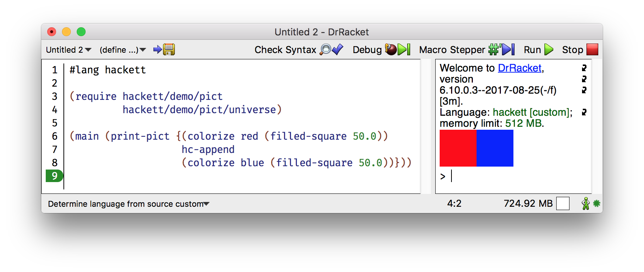The image size is (644, 272).
Task: Click the garbage collection box next to 724.92 MB
Action: pos(563,203)
